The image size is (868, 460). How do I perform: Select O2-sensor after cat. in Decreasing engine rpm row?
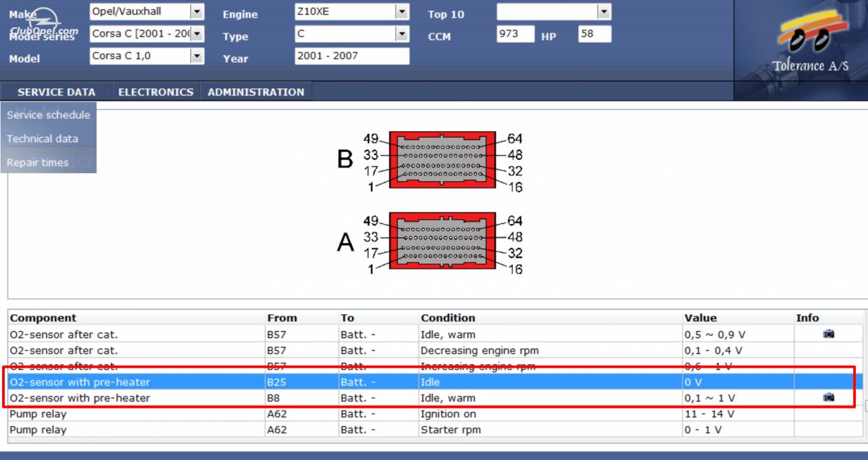tap(64, 351)
